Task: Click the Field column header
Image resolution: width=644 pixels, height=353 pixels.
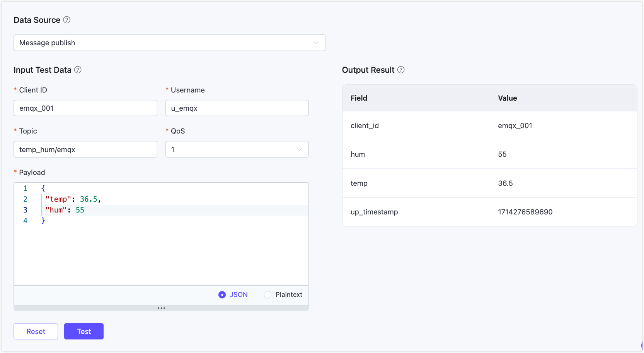Action: [x=359, y=98]
